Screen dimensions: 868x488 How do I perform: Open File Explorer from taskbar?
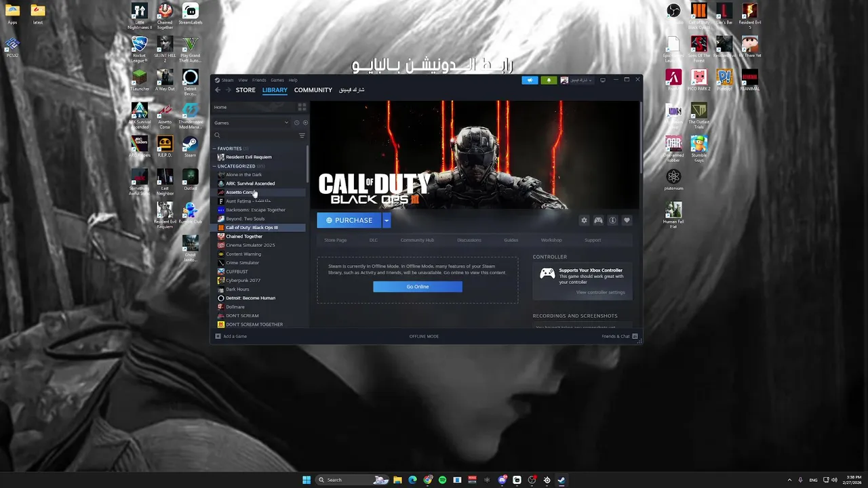coord(397,480)
